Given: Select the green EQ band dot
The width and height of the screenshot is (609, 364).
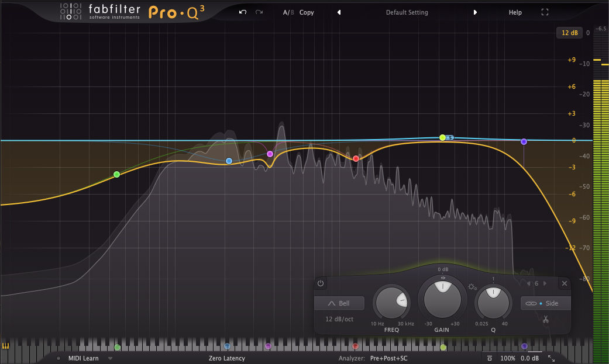Looking at the screenshot, I should [x=116, y=174].
